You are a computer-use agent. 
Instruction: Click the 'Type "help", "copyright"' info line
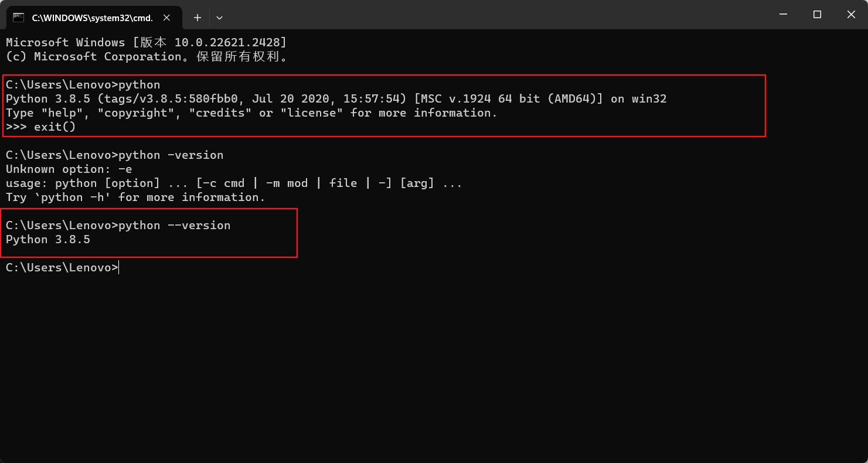(x=251, y=113)
